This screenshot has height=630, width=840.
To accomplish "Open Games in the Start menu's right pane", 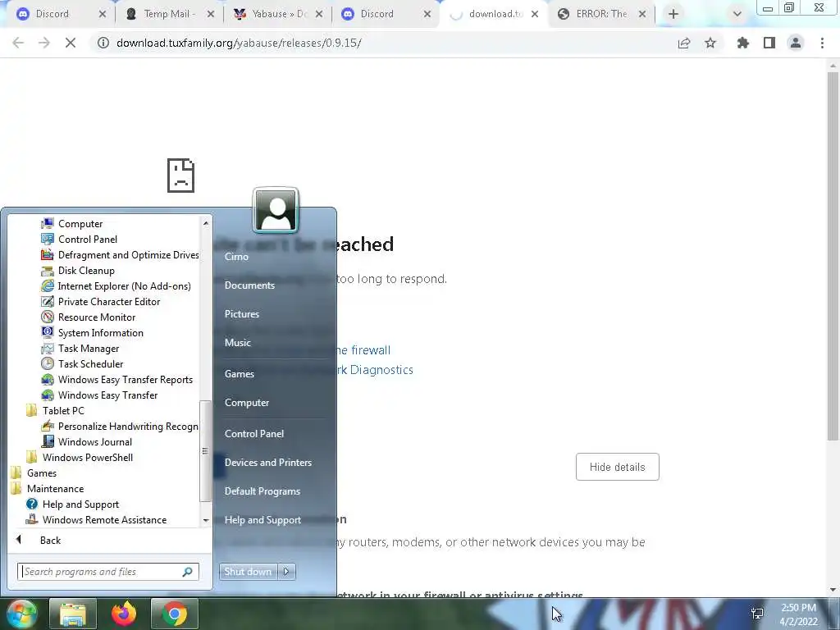I will click(x=239, y=374).
